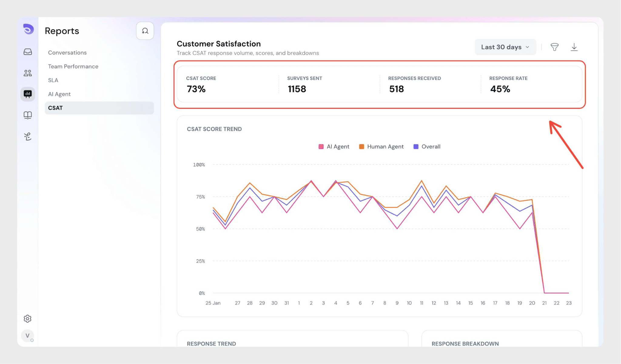Image resolution: width=621 pixels, height=364 pixels.
Task: Toggle Human Agent series in legend
Action: click(x=381, y=147)
